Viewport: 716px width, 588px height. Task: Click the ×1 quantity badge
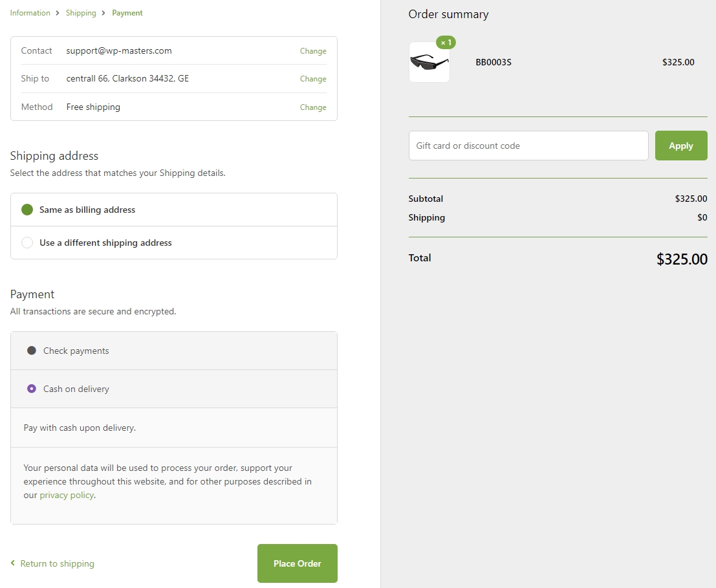click(x=446, y=43)
